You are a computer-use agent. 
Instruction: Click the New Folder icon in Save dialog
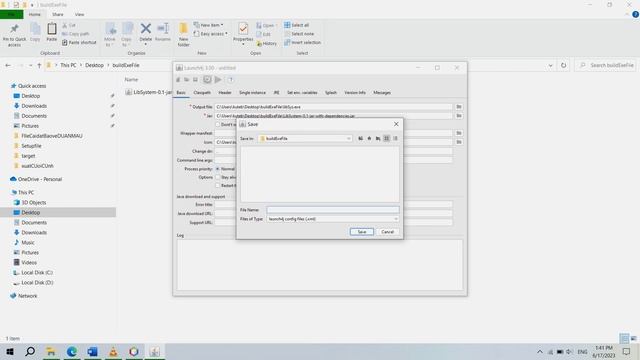378,138
